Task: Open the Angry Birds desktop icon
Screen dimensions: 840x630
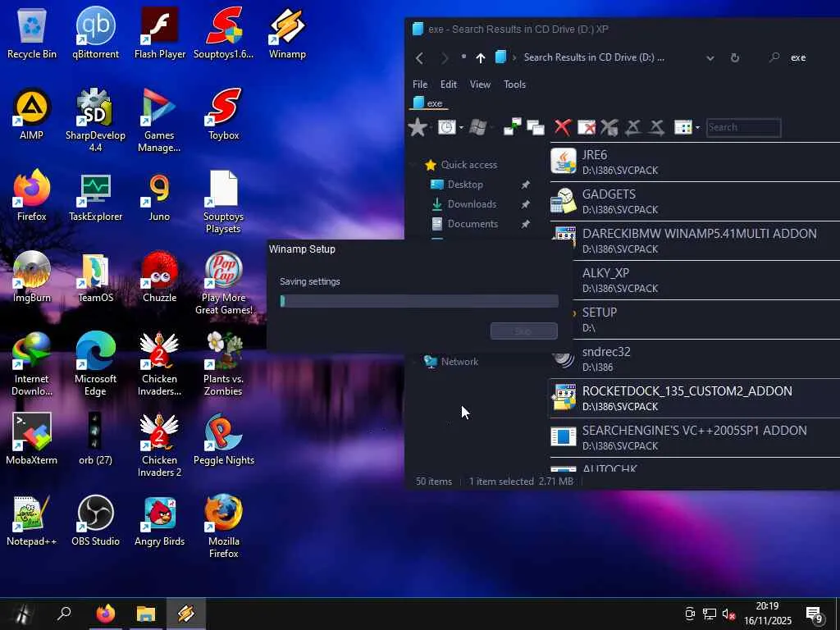Action: (160, 520)
